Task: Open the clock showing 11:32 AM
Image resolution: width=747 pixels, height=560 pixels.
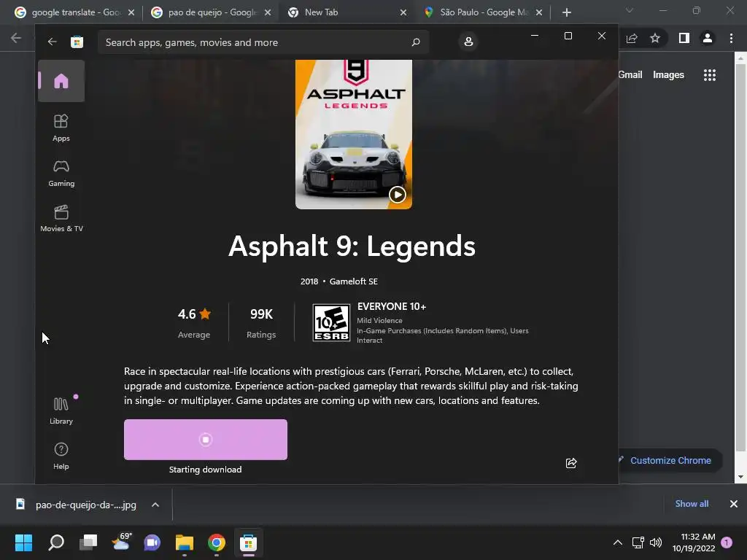Action: [x=694, y=542]
